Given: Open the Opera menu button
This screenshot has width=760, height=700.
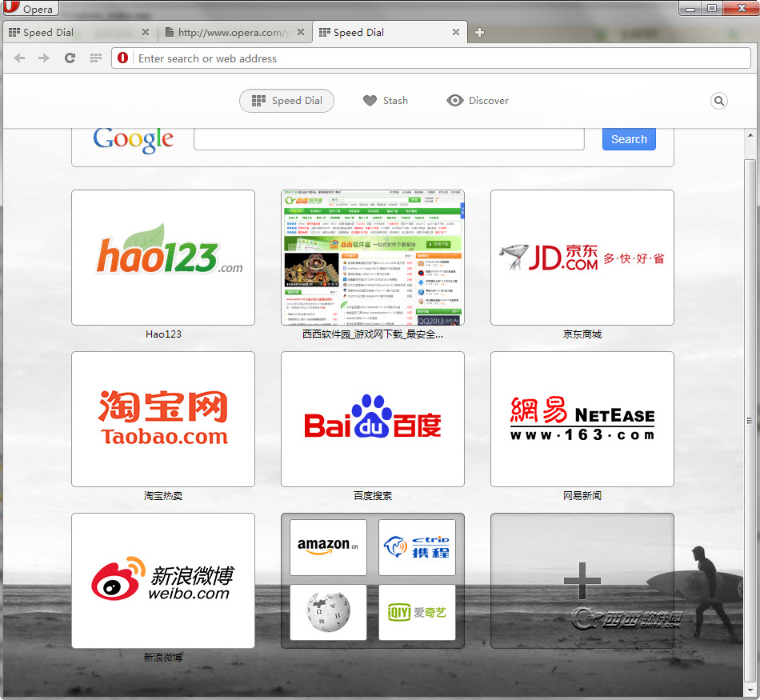Looking at the screenshot, I should 30,8.
